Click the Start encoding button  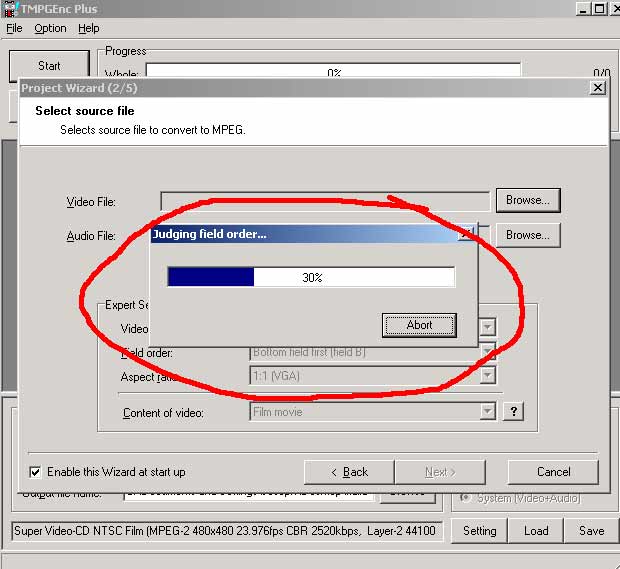[x=49, y=65]
